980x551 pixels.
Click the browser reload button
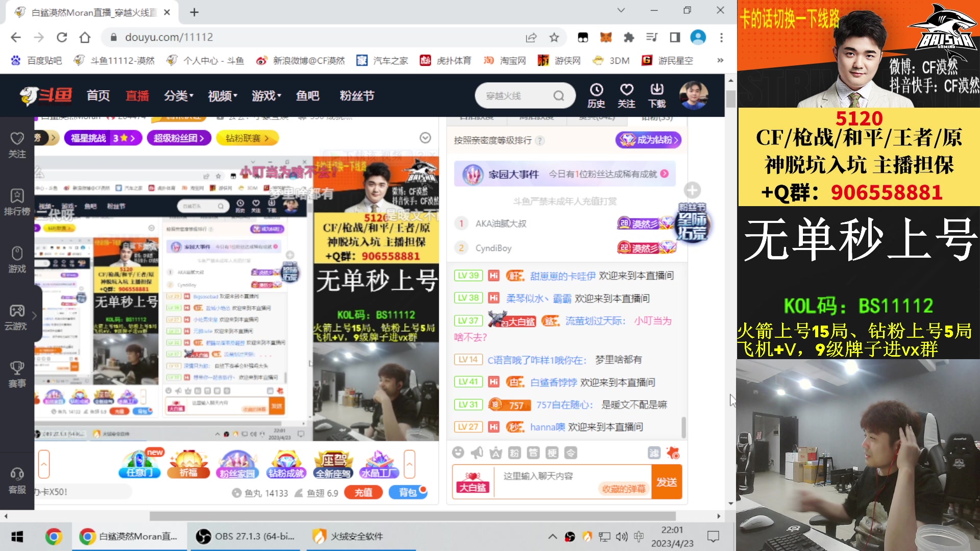(62, 37)
